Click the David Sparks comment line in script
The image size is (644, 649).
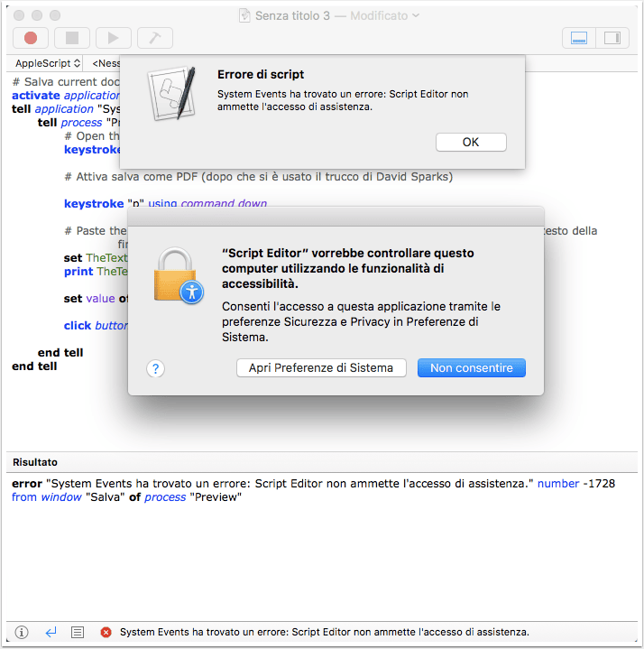click(259, 177)
